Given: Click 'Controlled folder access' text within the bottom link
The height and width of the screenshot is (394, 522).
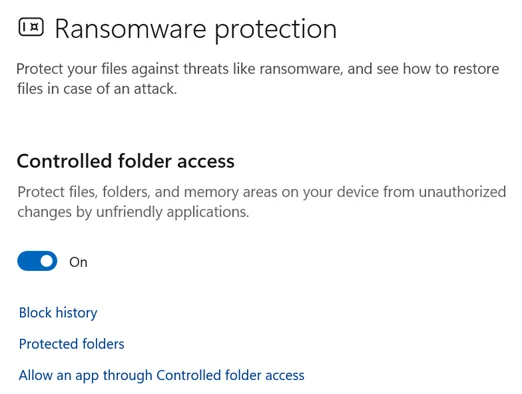Looking at the screenshot, I should [230, 375].
